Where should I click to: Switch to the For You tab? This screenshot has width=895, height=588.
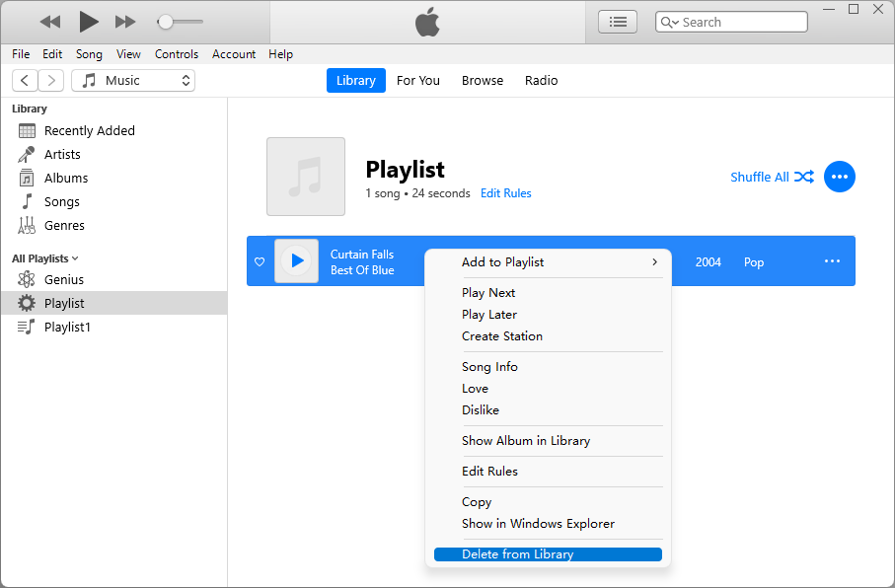pos(418,81)
